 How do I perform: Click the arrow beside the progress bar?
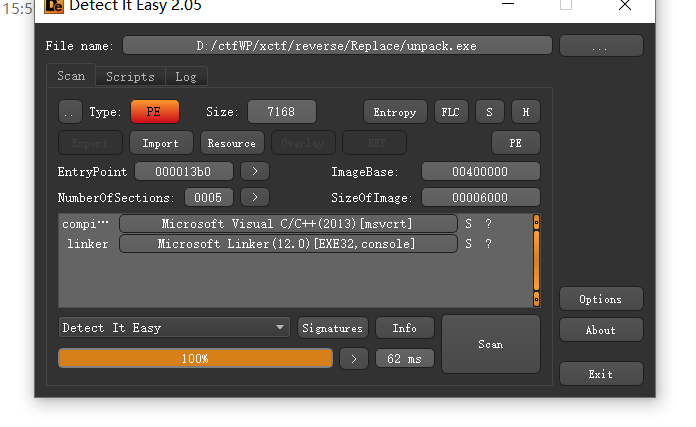pos(354,359)
